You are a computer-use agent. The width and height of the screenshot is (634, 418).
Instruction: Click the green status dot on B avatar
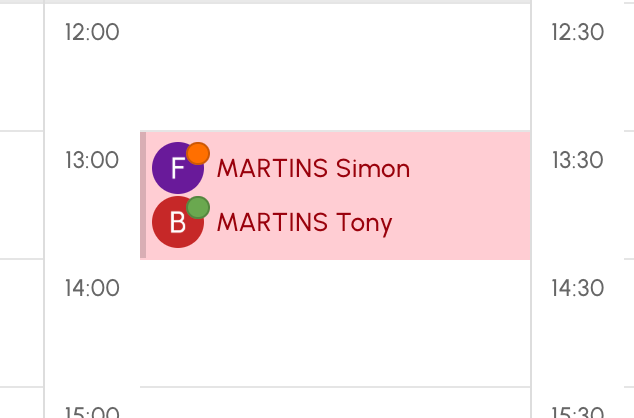tap(198, 208)
